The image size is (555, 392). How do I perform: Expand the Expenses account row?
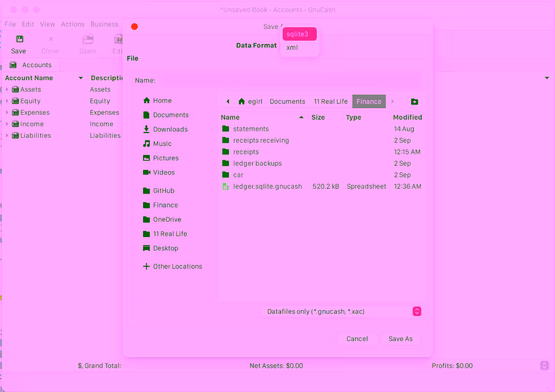[x=7, y=112]
